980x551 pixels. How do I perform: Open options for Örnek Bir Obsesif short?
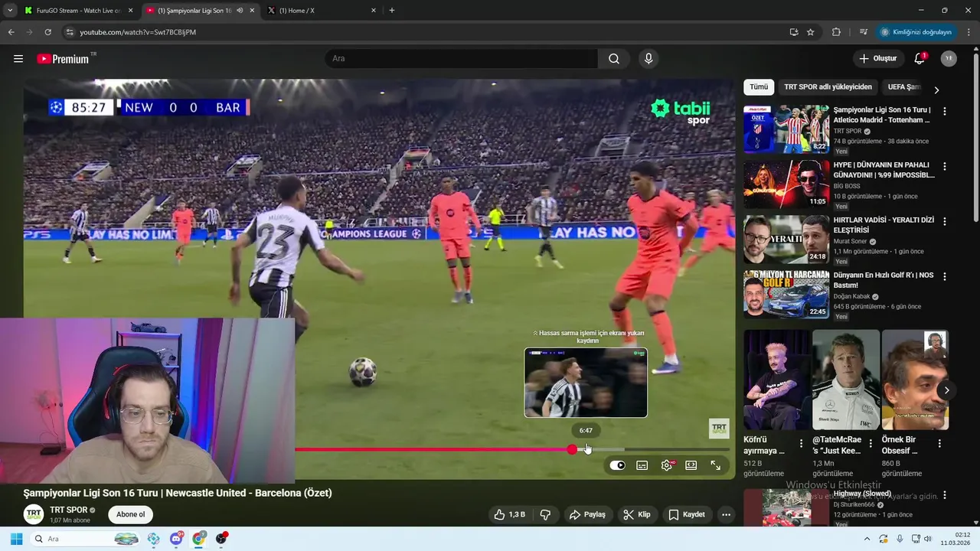tap(939, 443)
